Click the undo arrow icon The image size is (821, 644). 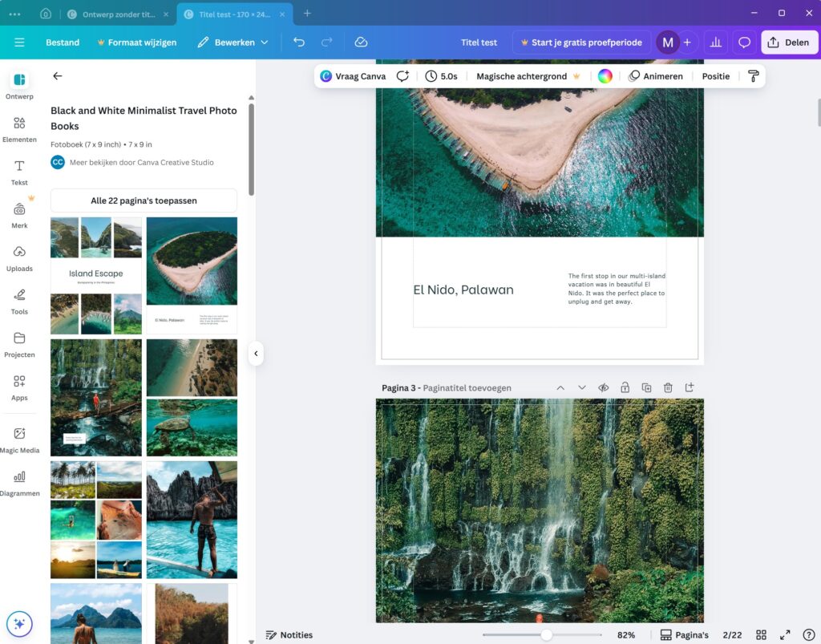(299, 43)
